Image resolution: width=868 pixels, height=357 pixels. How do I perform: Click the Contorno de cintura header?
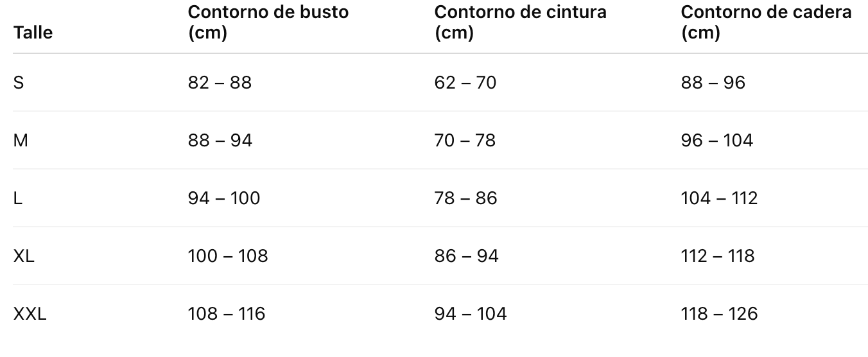click(520, 22)
